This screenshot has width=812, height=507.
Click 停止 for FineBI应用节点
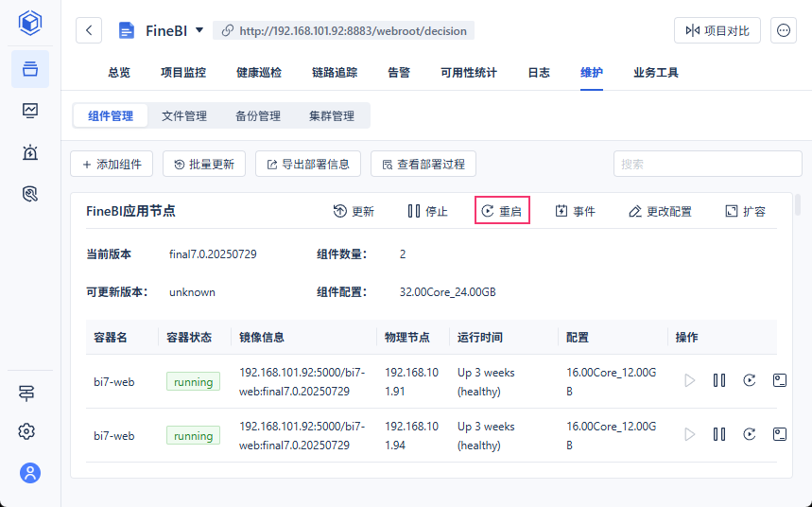(428, 211)
